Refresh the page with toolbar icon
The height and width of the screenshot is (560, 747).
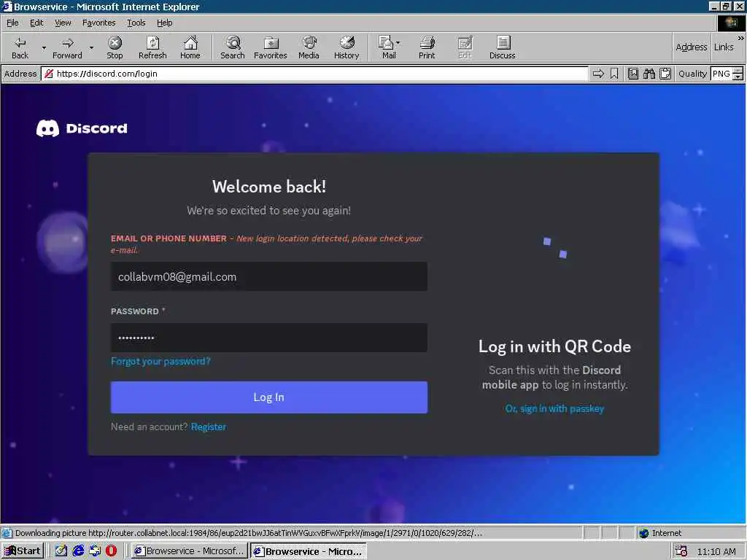[x=152, y=47]
